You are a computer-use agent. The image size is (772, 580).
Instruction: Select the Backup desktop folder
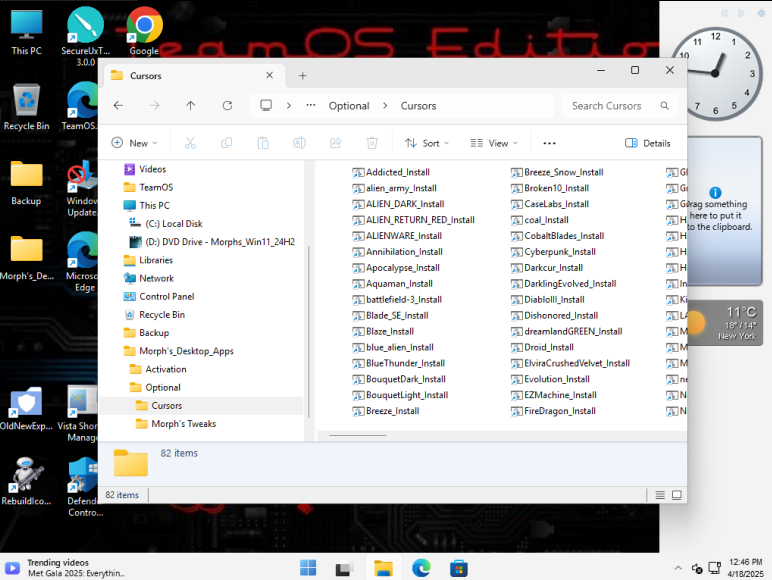pos(26,183)
